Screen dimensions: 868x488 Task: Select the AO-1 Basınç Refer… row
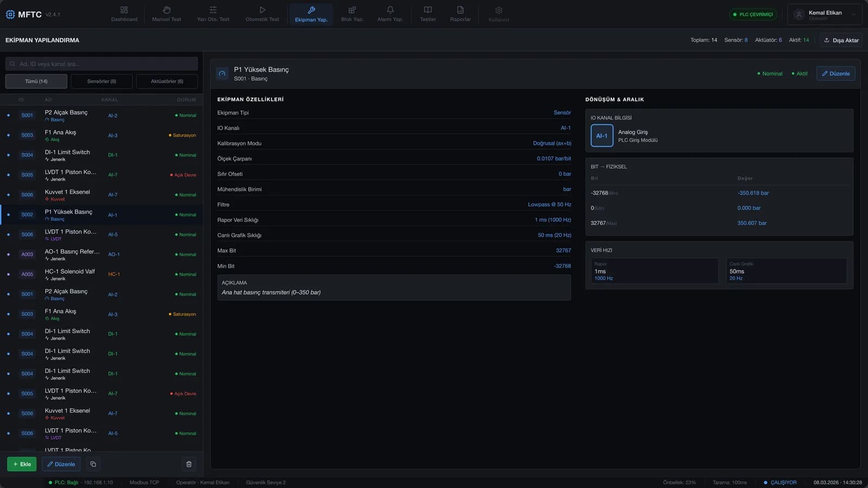[x=101, y=254]
